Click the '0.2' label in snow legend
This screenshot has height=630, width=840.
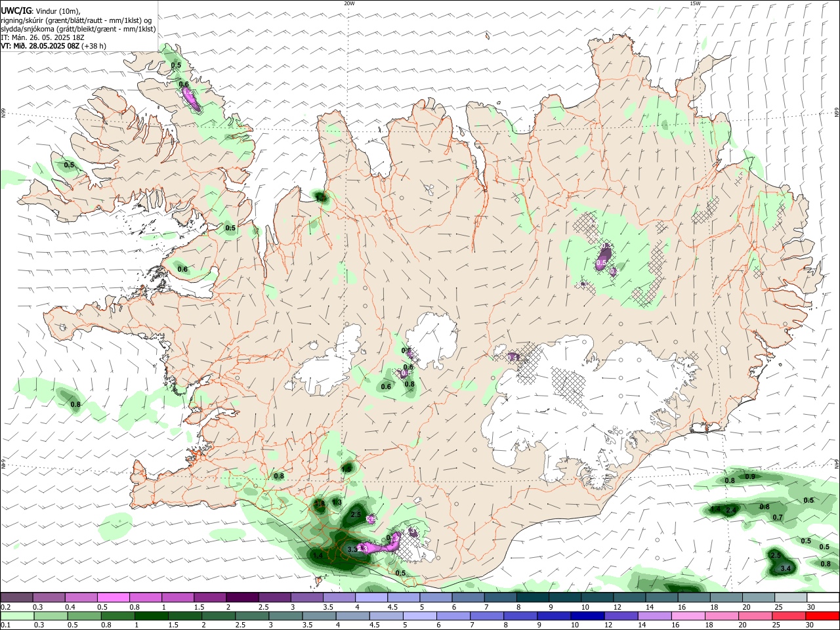pos(6,607)
